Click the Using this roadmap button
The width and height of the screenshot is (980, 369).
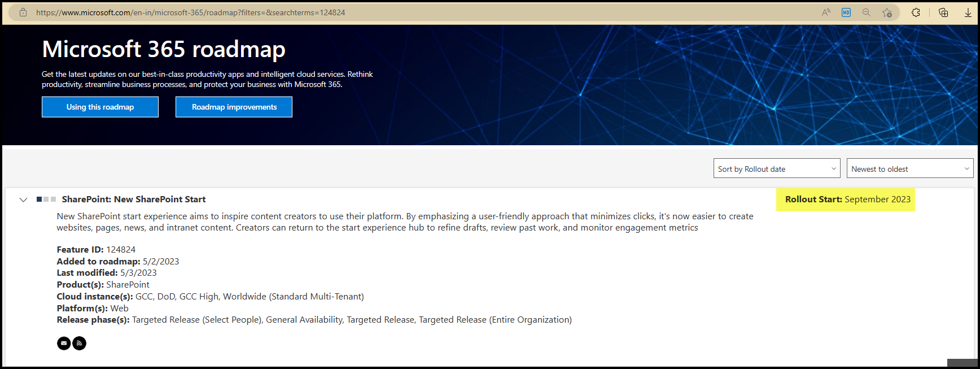tap(100, 107)
